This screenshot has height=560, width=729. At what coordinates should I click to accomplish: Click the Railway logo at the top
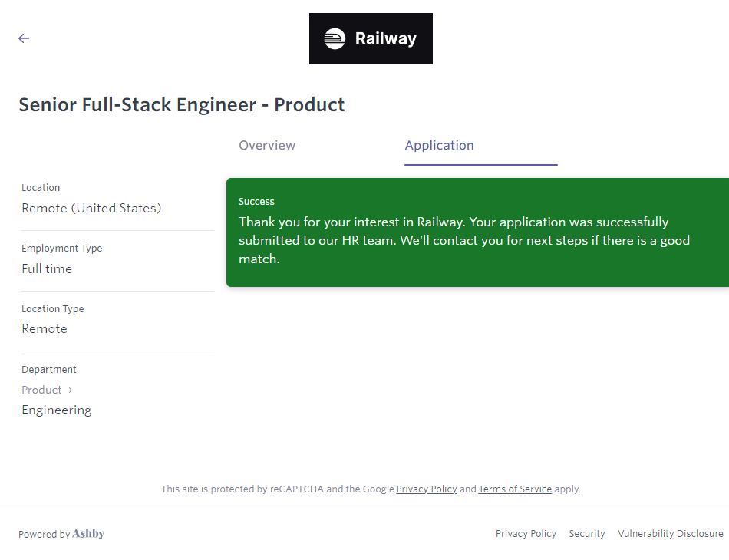371,38
